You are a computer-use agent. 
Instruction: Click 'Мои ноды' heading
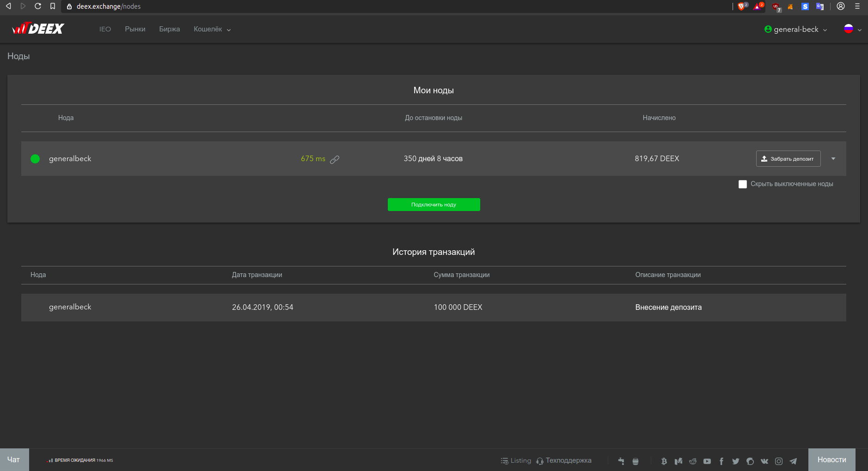434,91
